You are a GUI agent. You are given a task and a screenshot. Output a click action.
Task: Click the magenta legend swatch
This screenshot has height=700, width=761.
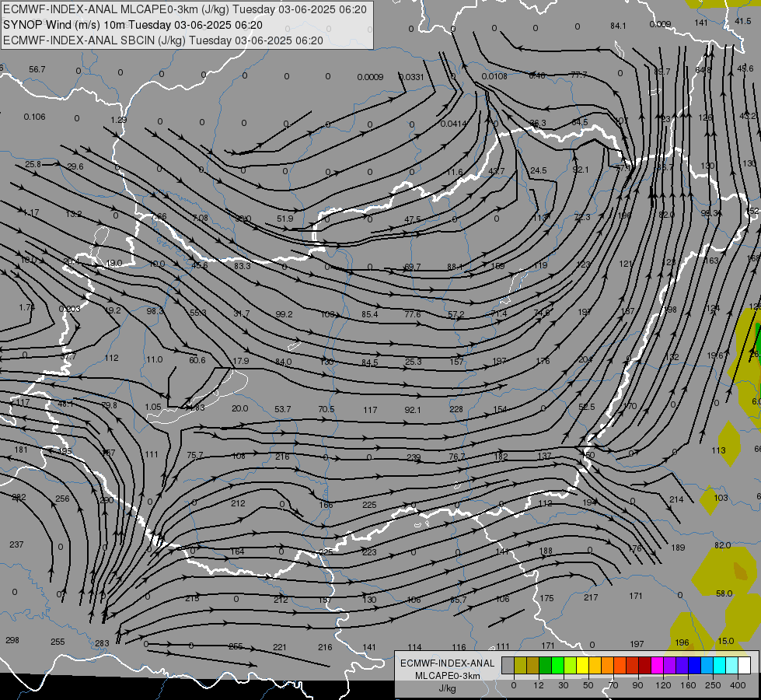(657, 666)
